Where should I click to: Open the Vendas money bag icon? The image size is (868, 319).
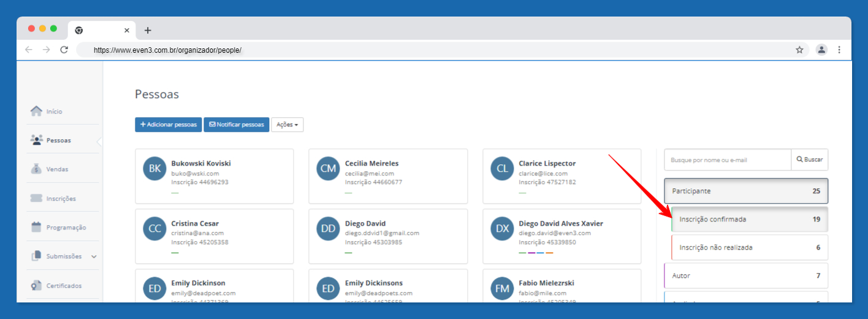pyautogui.click(x=36, y=169)
